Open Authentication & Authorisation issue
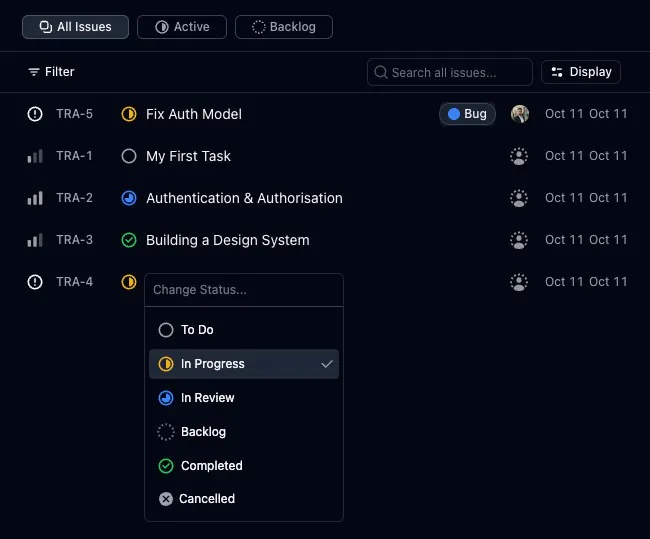Viewport: 650px width, 539px height. [x=244, y=198]
